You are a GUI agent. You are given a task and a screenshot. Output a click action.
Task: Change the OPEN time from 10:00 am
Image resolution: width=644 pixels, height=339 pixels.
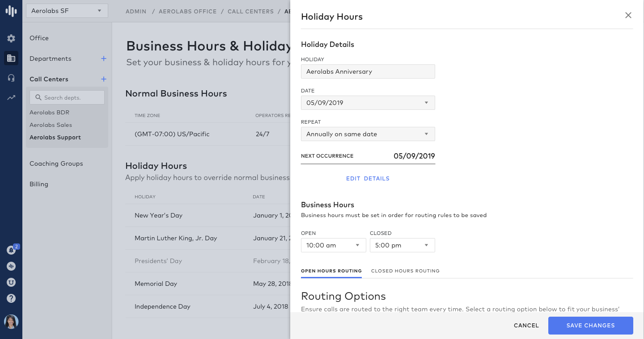point(333,245)
